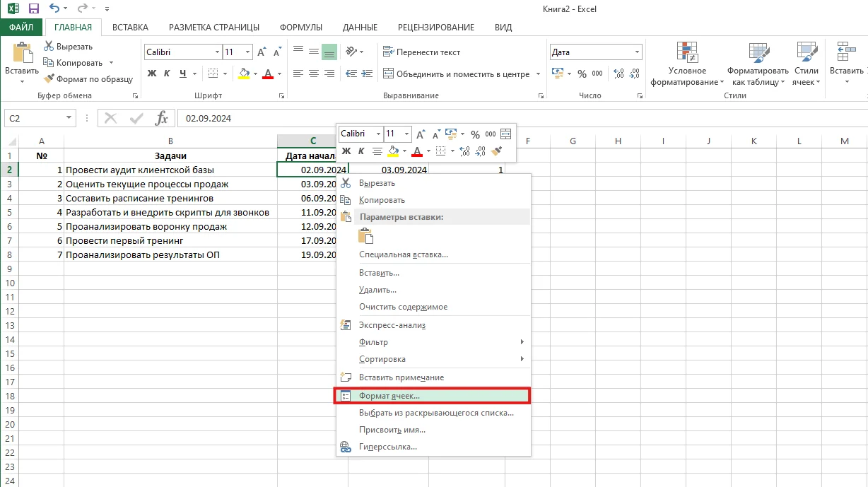The height and width of the screenshot is (487, 868).
Task: Open the ФАЙЛ tab
Action: [21, 28]
